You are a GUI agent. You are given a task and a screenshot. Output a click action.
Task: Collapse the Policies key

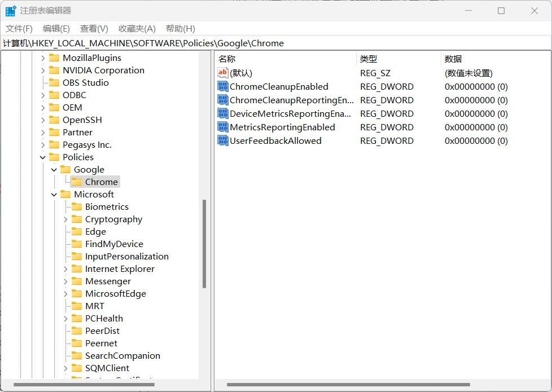pos(43,157)
